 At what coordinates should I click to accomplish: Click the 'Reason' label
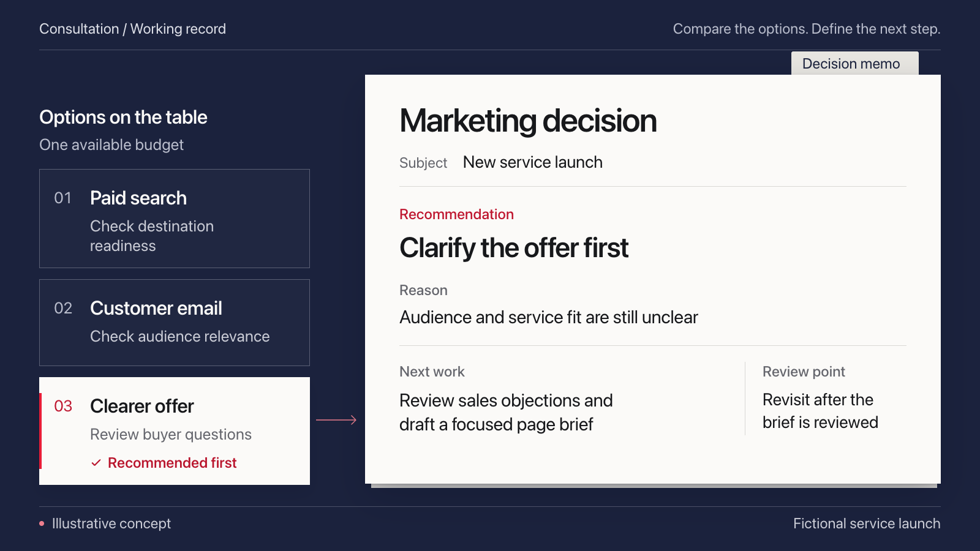pyautogui.click(x=423, y=290)
